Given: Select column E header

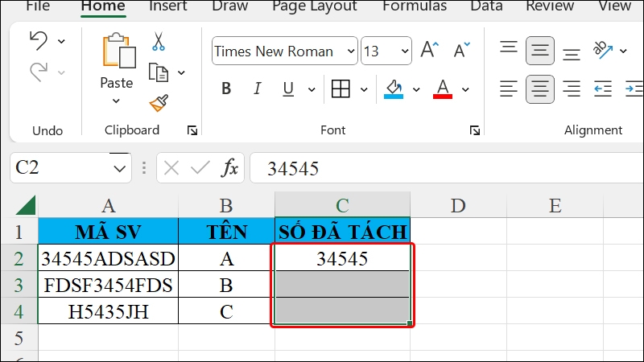Looking at the screenshot, I should coord(555,205).
